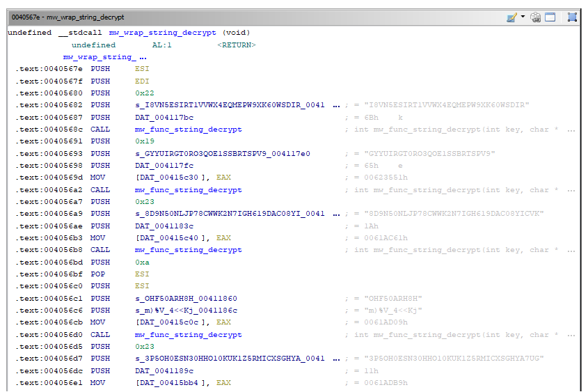The height and width of the screenshot is (392, 588).
Task: Expand the ellipsis after the s_I8VN5ESIRT1 operand
Action: pyautogui.click(x=337, y=105)
